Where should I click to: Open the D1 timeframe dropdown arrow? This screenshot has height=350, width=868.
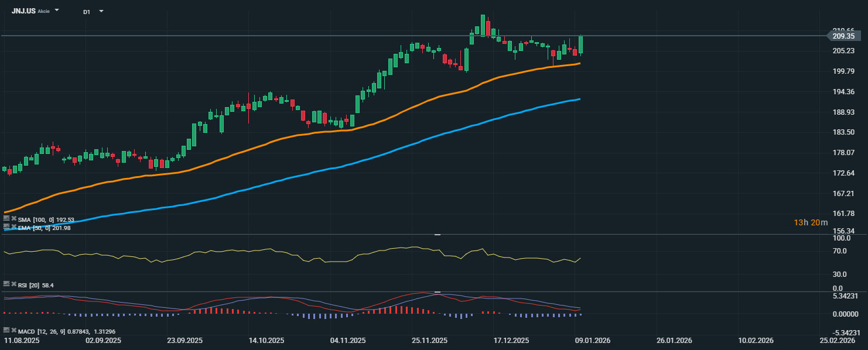coord(101,11)
